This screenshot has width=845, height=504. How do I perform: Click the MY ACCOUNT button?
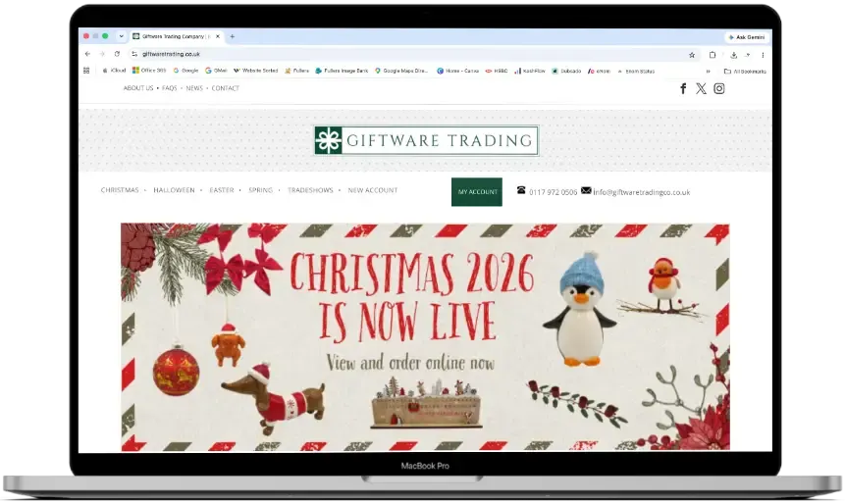[x=477, y=191]
